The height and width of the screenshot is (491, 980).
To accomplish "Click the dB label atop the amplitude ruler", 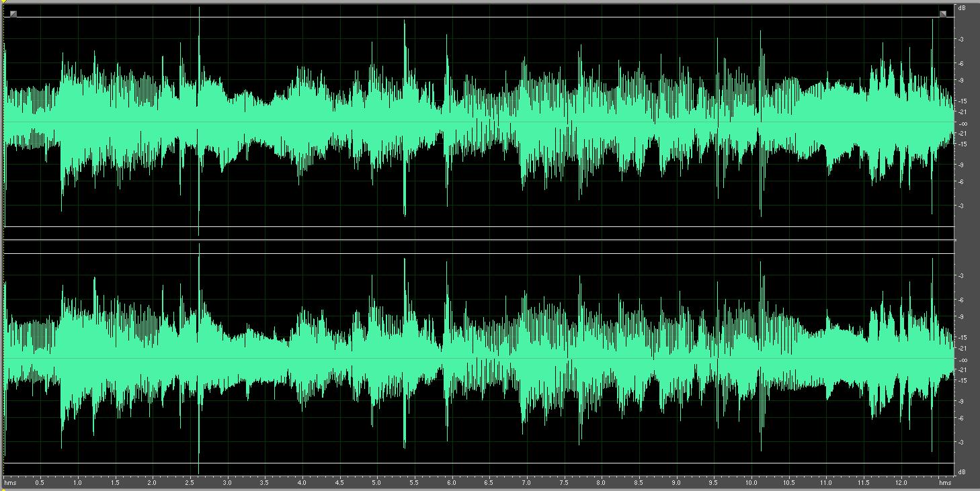I will (x=963, y=8).
